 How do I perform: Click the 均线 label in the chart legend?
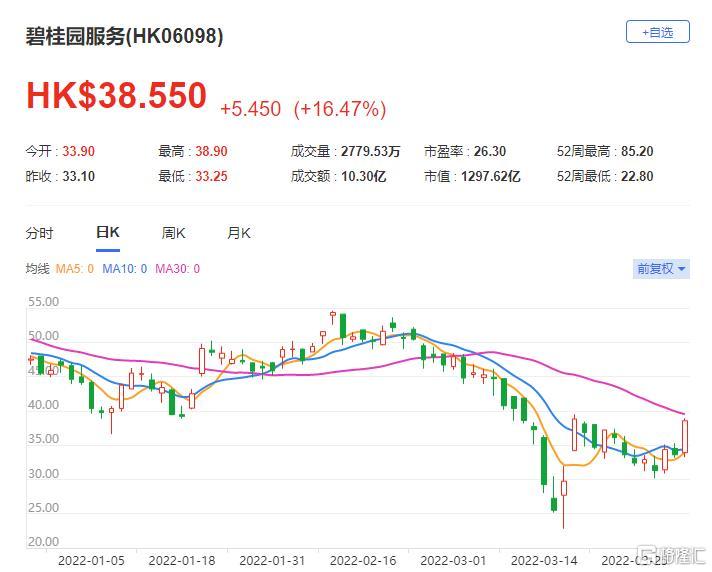click(x=37, y=268)
